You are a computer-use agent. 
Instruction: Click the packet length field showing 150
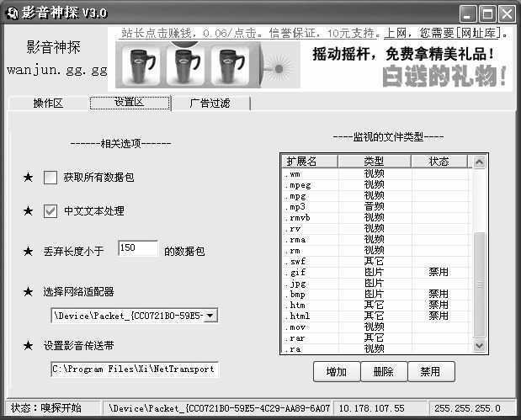137,249
